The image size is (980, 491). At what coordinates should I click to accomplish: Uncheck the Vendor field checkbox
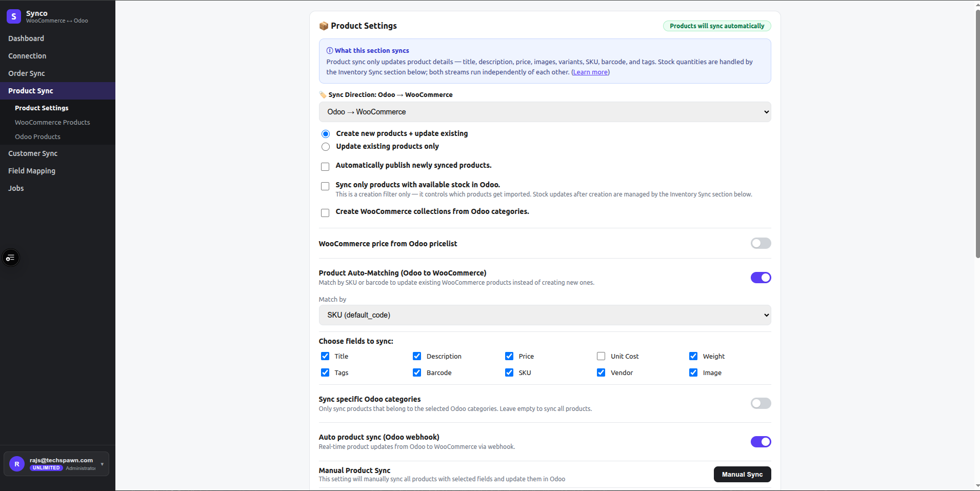(x=601, y=372)
